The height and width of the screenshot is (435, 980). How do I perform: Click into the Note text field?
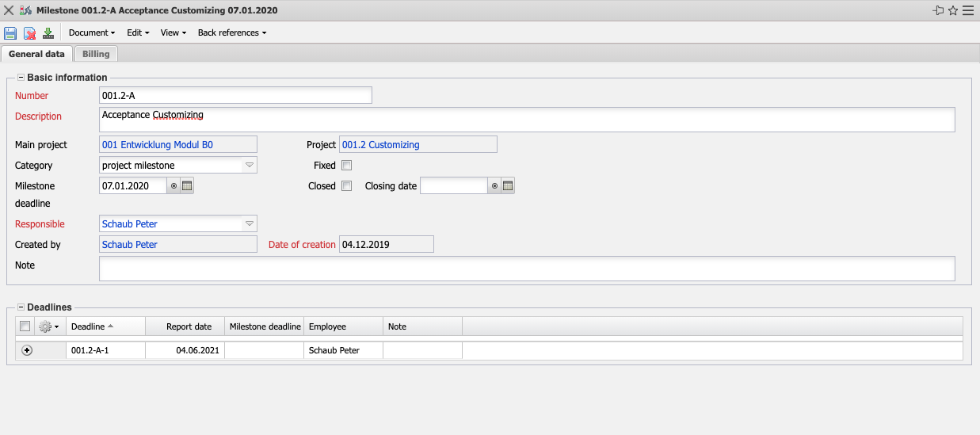[526, 269]
